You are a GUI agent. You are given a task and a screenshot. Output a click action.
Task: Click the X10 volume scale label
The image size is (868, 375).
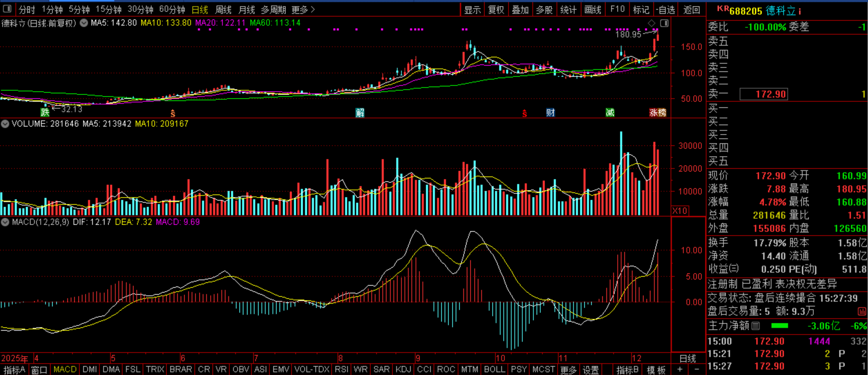680,211
